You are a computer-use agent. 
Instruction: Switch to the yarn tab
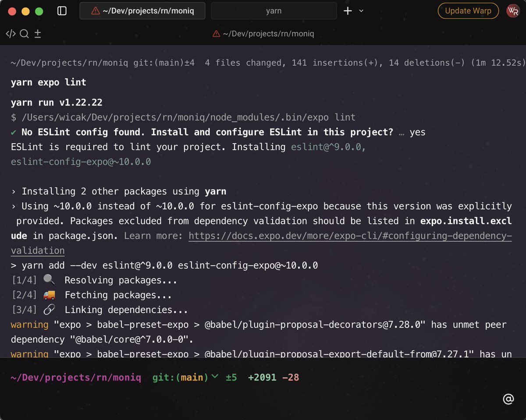(274, 11)
